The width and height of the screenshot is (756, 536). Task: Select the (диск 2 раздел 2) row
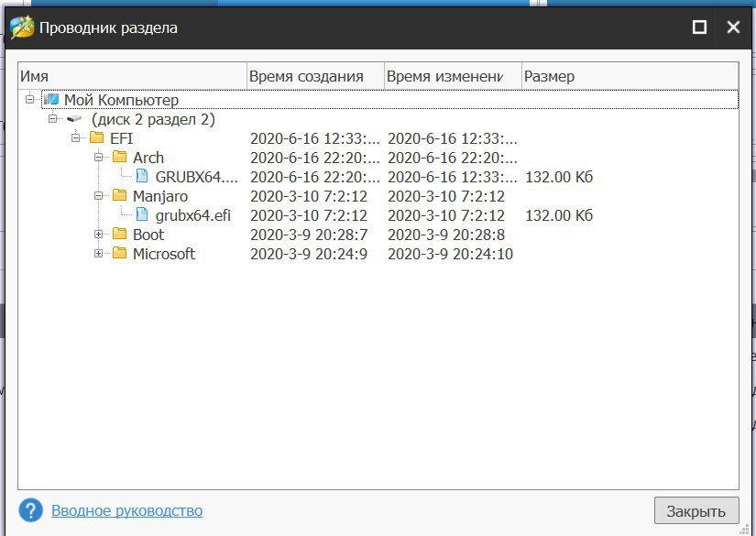pyautogui.click(x=153, y=119)
